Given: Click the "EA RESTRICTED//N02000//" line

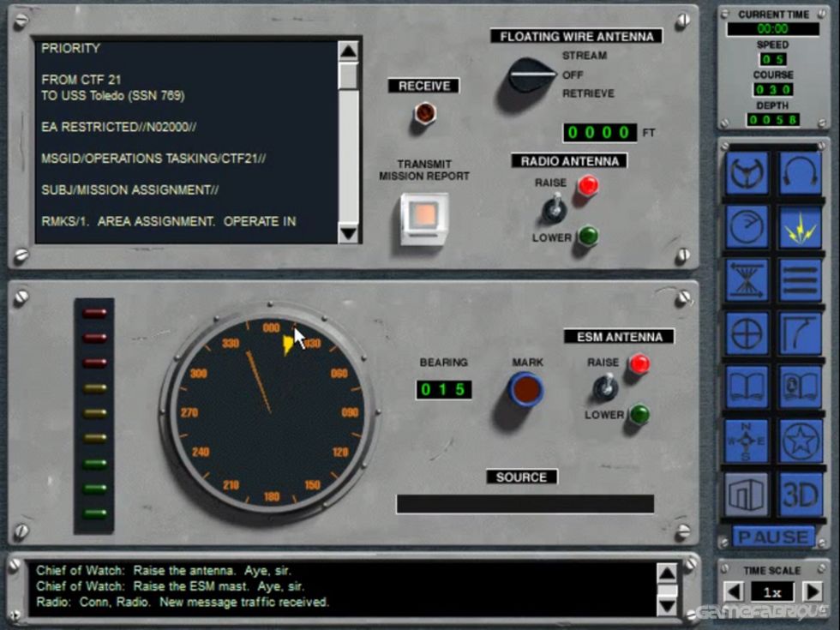Looking at the screenshot, I should point(119,128).
